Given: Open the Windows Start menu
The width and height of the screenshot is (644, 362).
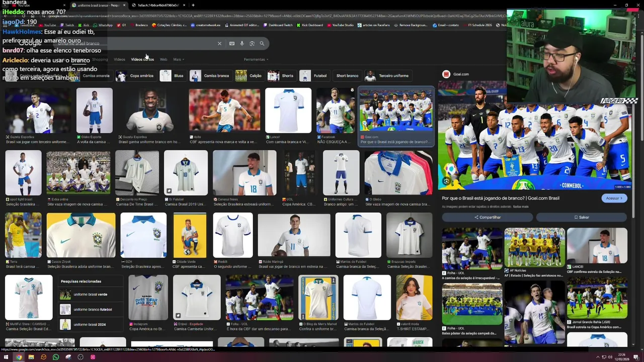Looking at the screenshot, I should pos(6,357).
